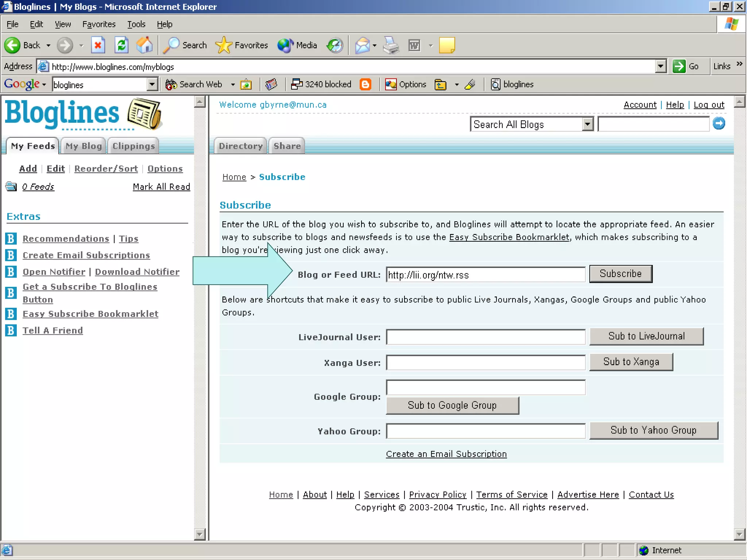Open the Back button history arrow
Image resolution: width=747 pixels, height=560 pixels.
48,46
